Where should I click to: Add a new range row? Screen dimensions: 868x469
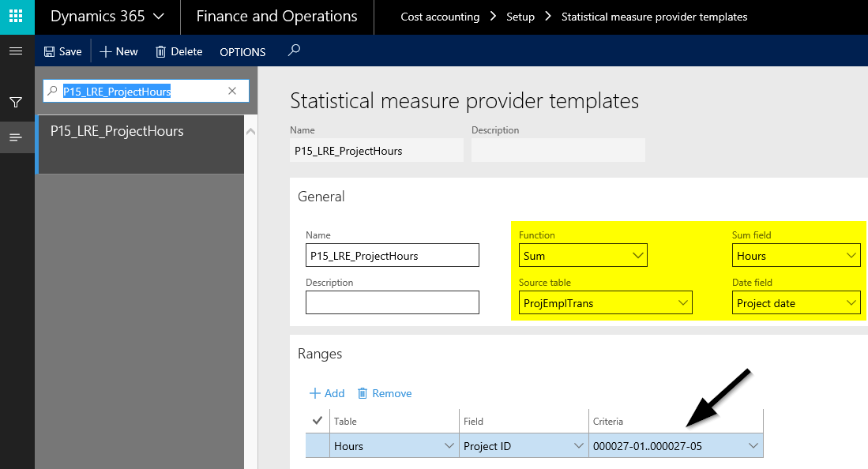coord(327,393)
